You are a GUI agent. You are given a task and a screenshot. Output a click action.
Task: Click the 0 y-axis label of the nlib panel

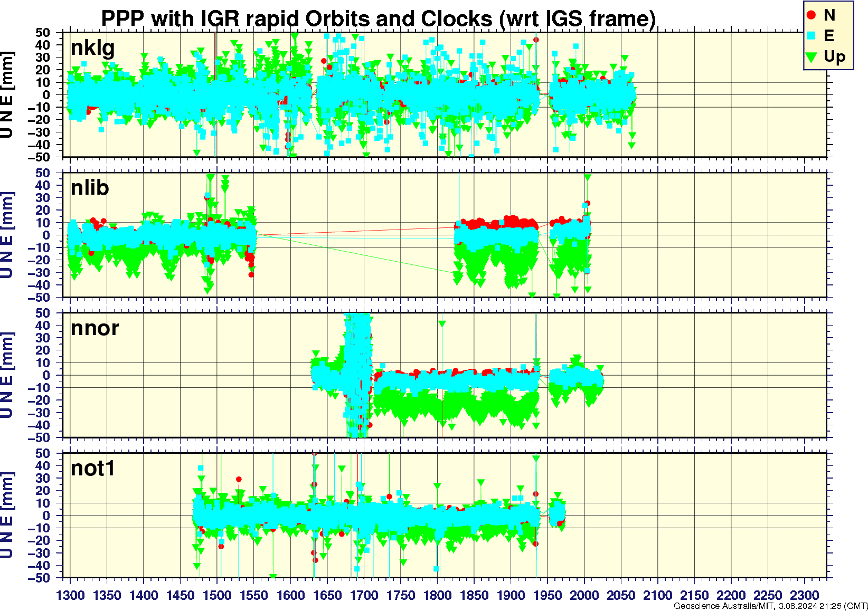(x=46, y=235)
